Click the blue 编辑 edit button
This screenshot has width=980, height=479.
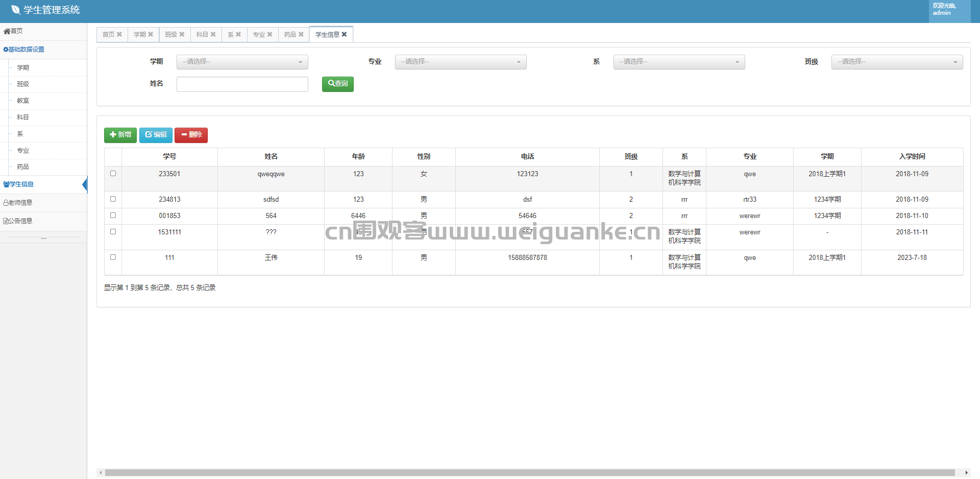point(156,135)
